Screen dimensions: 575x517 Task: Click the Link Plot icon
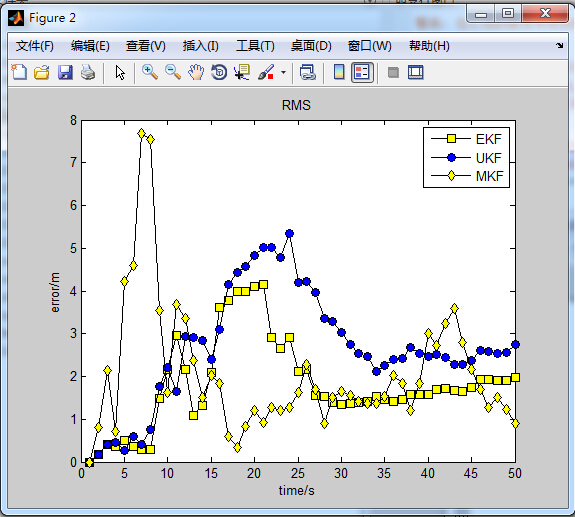click(x=307, y=72)
